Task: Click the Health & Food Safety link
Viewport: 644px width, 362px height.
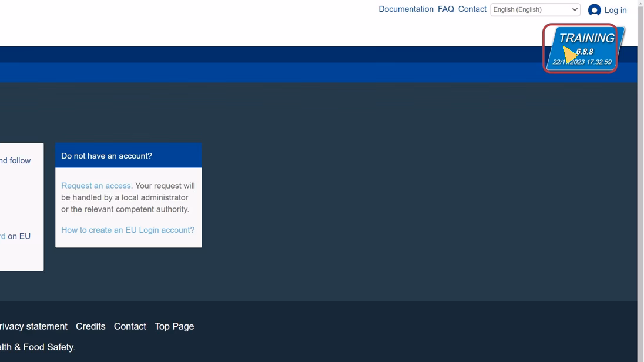Action: (x=36, y=347)
